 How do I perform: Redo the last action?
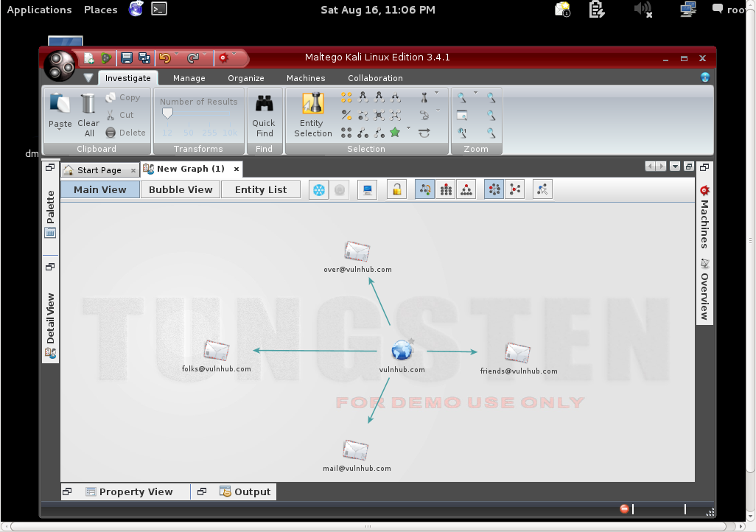pyautogui.click(x=193, y=58)
